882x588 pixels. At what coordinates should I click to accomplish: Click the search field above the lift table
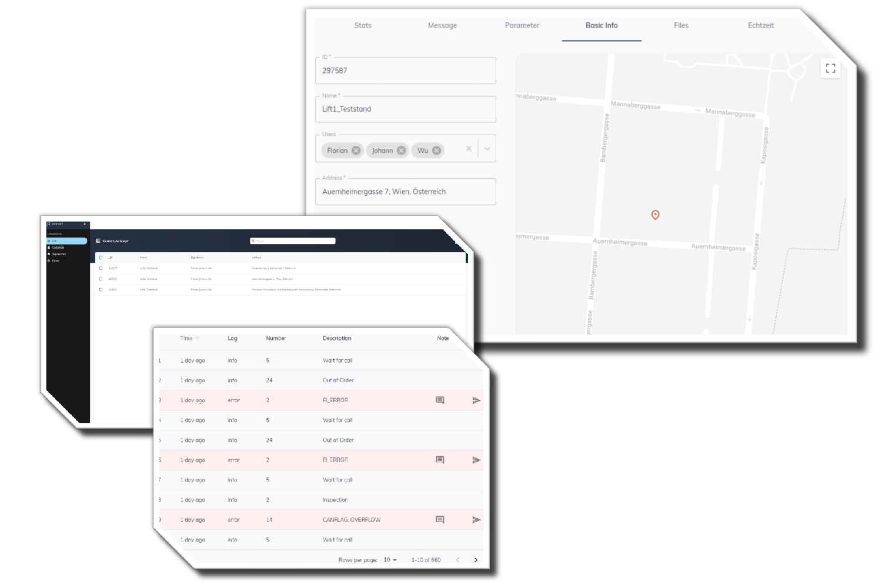292,240
